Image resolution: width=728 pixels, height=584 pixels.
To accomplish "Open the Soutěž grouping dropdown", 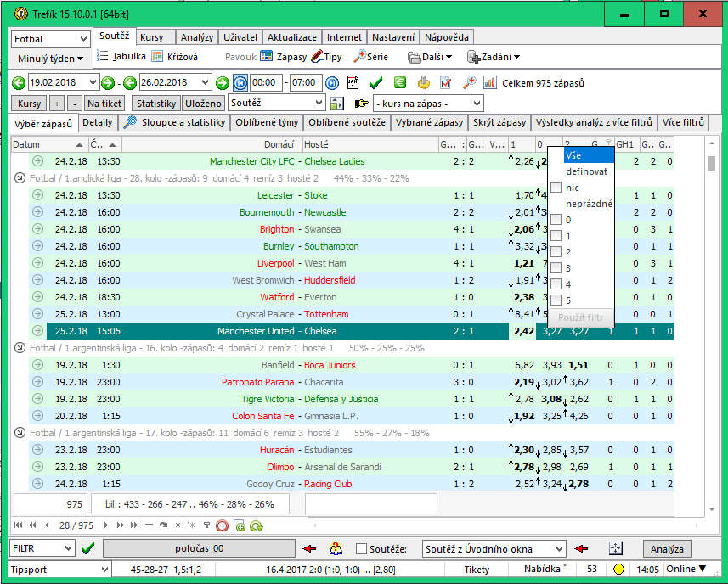I will (x=276, y=103).
